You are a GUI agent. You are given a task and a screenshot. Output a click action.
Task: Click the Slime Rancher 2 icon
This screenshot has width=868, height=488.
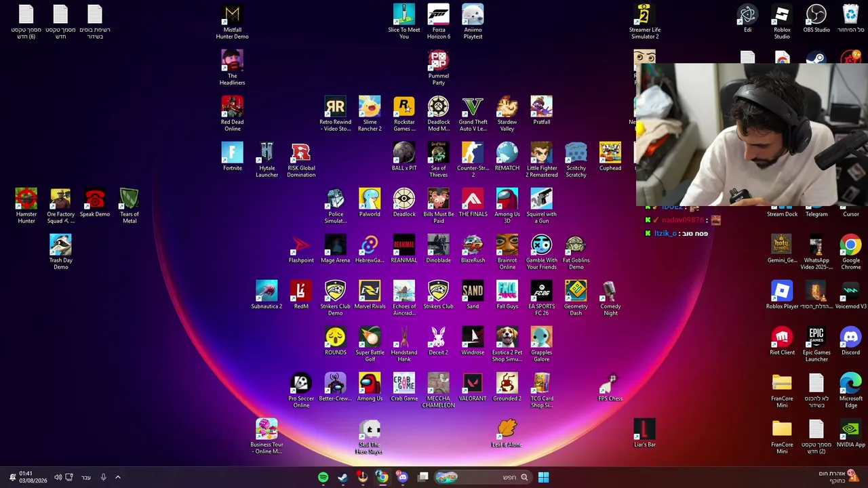tap(370, 114)
